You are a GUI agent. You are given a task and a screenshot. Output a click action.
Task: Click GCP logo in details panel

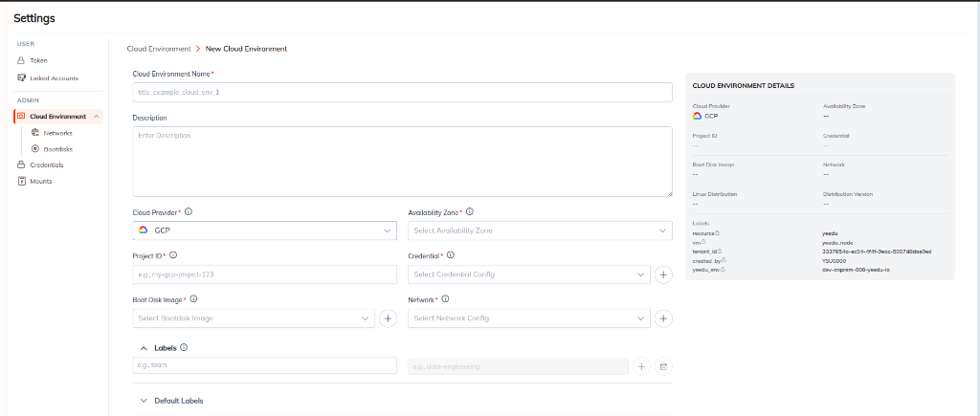697,116
